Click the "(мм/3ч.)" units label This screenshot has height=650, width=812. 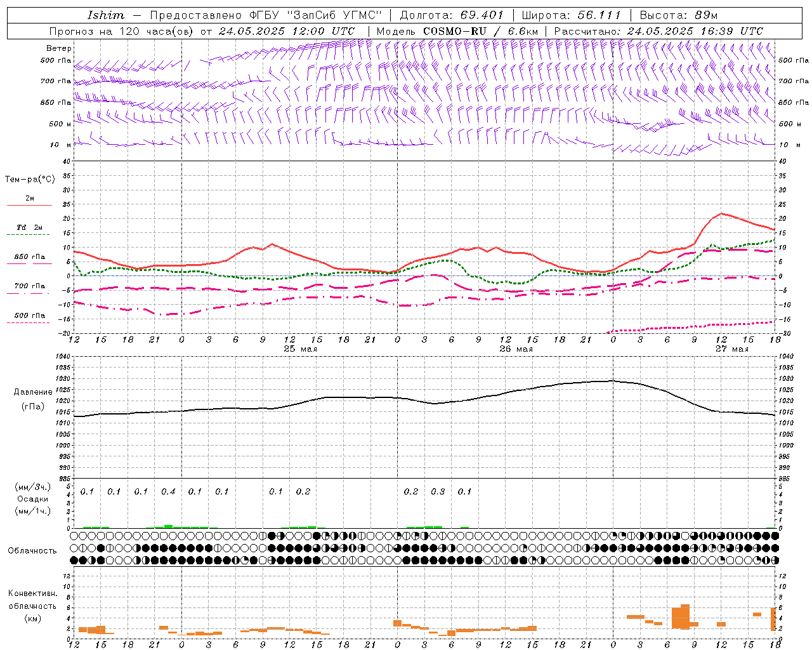33,487
